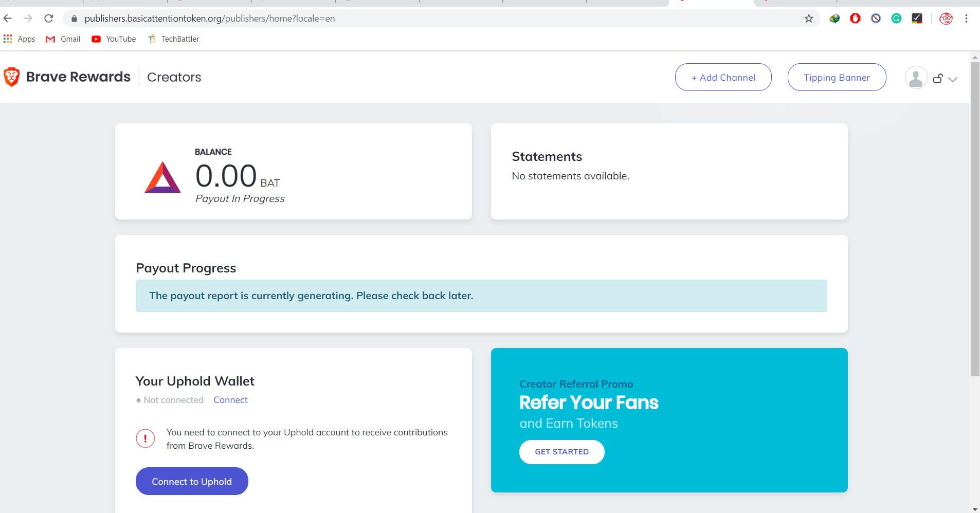The height and width of the screenshot is (513, 980).
Task: Click the Brave Rewards lion logo
Action: coord(12,77)
